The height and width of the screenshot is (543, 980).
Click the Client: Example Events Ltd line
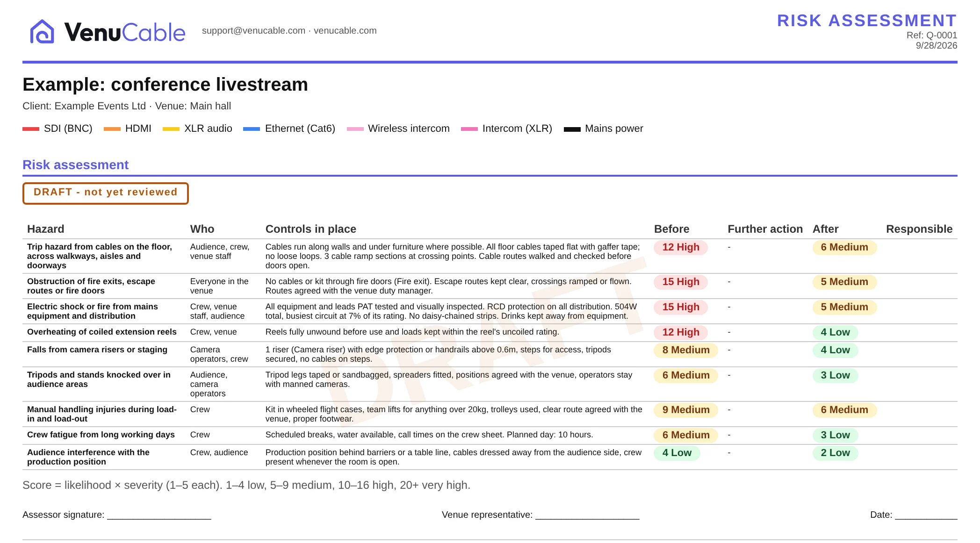pyautogui.click(x=127, y=106)
